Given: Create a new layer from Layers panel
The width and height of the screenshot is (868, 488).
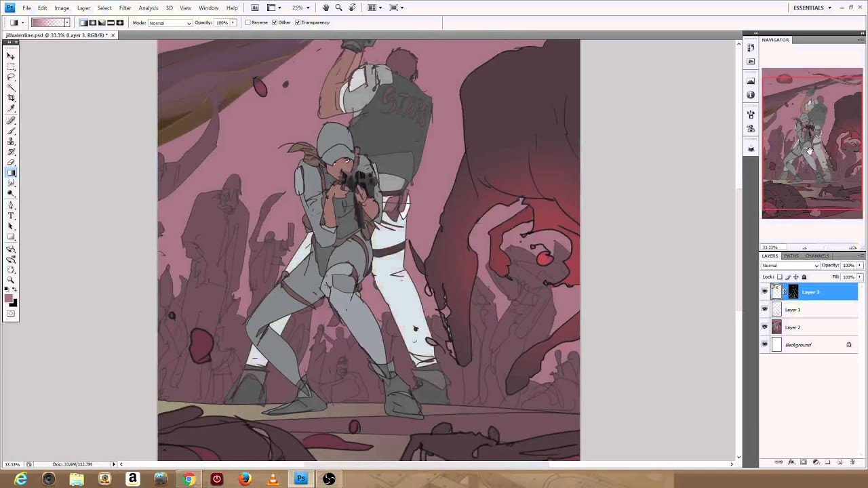Looking at the screenshot, I should (840, 462).
